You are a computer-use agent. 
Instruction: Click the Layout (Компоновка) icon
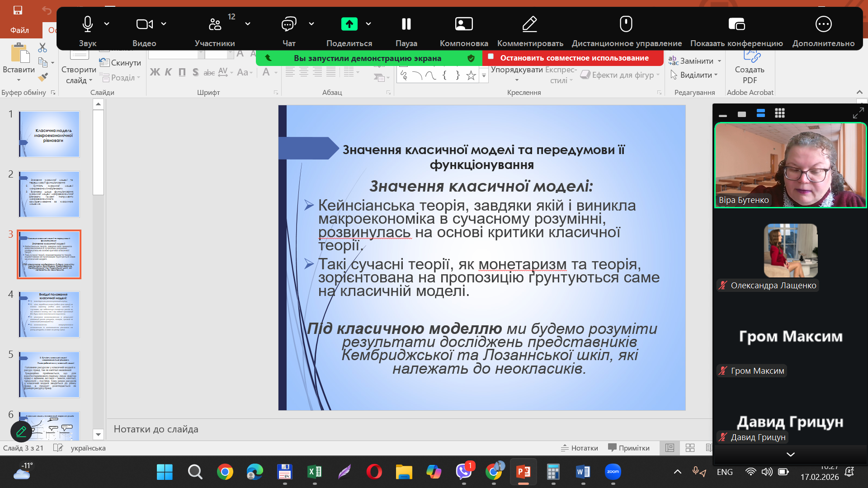(464, 24)
